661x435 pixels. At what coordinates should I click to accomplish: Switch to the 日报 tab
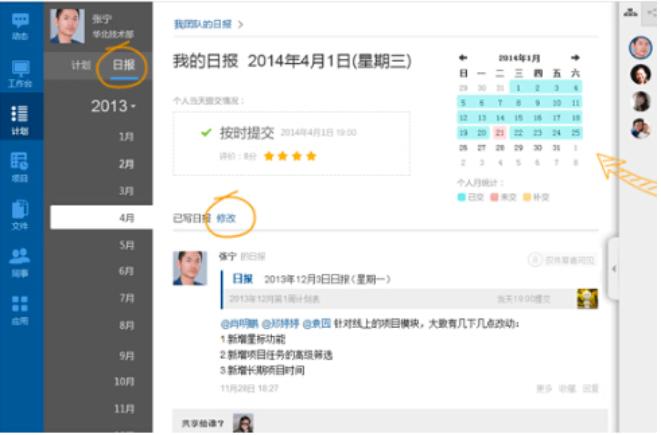(x=124, y=65)
